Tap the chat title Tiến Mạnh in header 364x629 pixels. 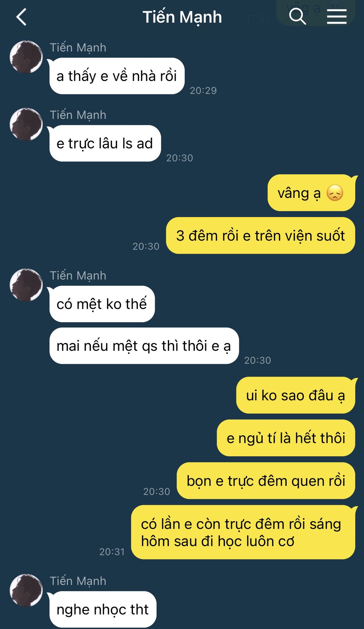182,17
